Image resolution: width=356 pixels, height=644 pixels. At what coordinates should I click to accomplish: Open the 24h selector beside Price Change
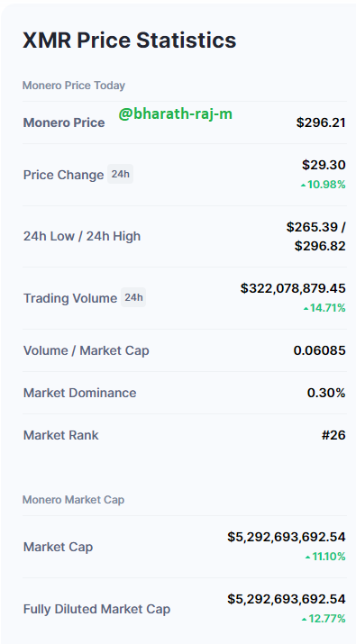(120, 174)
